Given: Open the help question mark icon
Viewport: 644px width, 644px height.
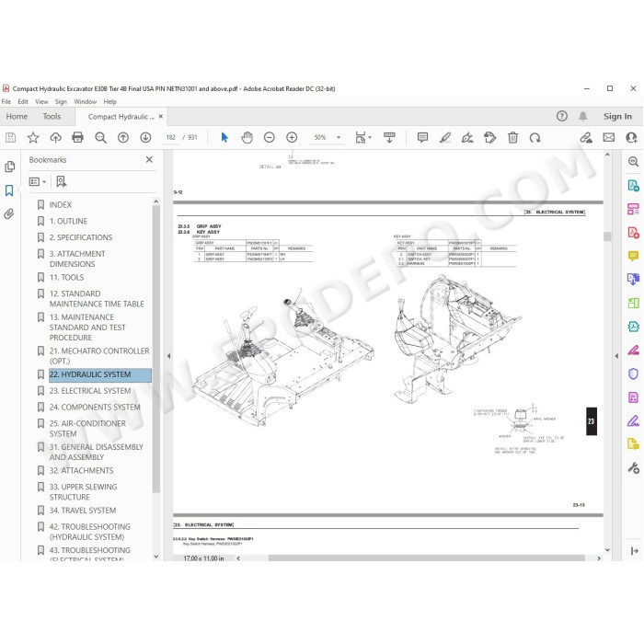Looking at the screenshot, I should [x=561, y=117].
